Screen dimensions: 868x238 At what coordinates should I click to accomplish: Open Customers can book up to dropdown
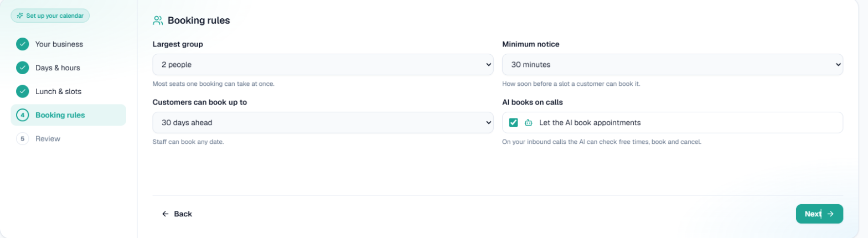coord(323,122)
